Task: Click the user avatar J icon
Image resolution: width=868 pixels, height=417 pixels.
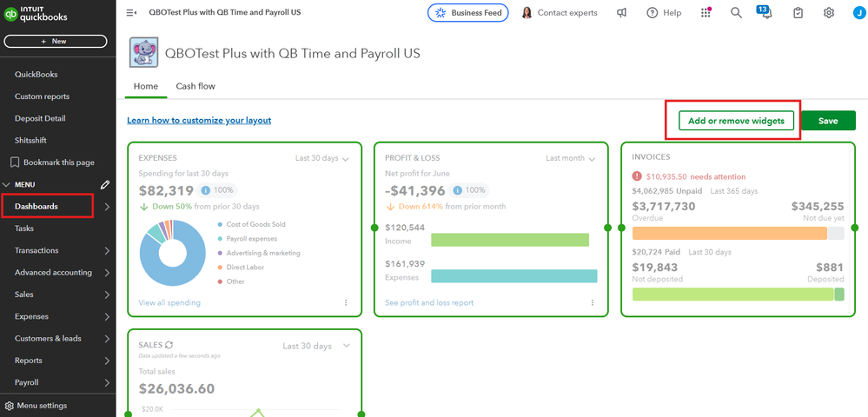Action: [x=856, y=13]
